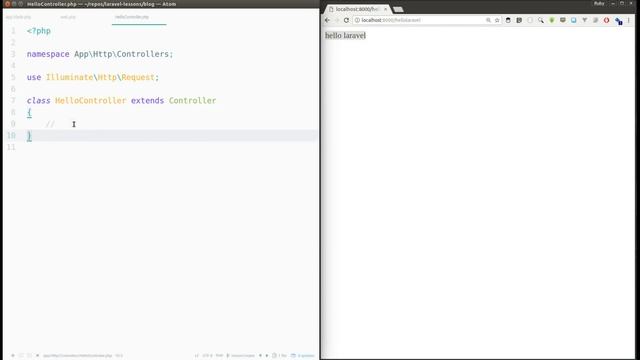Image resolution: width=640 pixels, height=360 pixels.
Task: Click the file path in Atom status bar
Action: pos(77,356)
